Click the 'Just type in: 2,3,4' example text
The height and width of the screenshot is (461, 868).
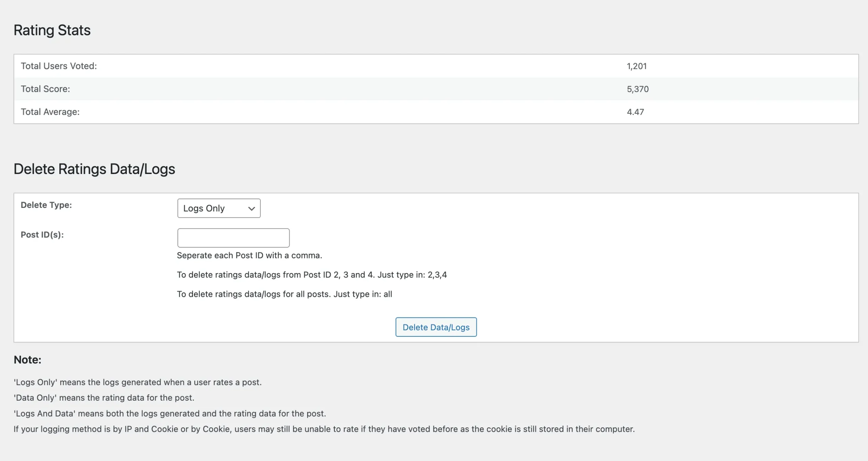point(412,275)
